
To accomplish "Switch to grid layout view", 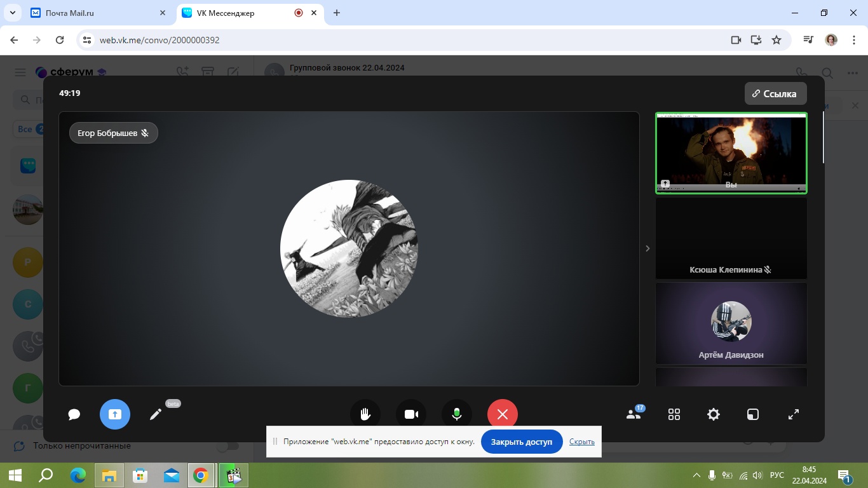I will pos(674,414).
